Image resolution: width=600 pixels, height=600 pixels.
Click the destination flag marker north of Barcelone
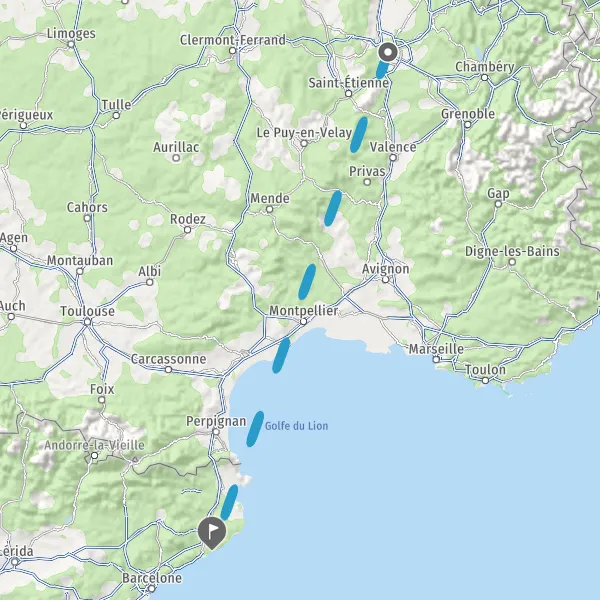tap(212, 532)
